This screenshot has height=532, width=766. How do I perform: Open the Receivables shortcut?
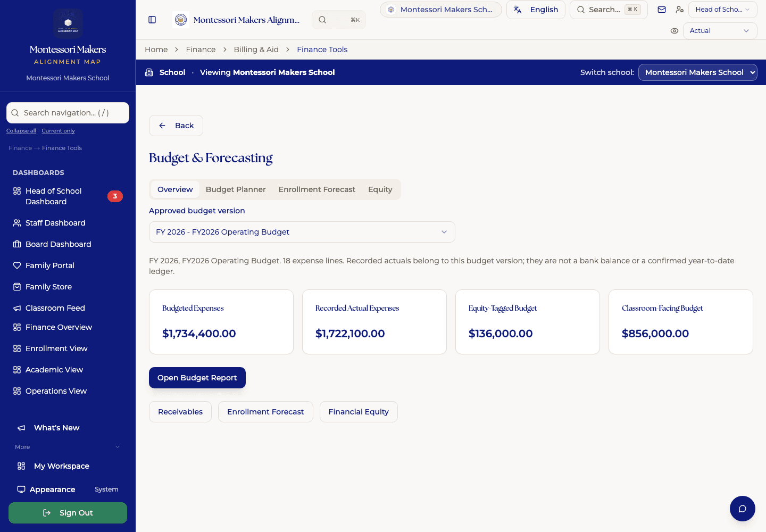180,412
